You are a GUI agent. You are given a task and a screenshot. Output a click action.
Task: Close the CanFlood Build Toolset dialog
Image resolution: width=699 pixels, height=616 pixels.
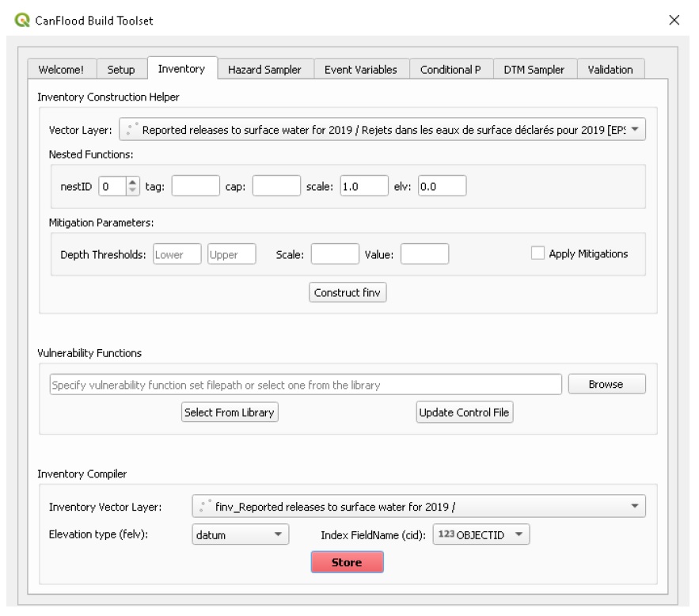674,20
